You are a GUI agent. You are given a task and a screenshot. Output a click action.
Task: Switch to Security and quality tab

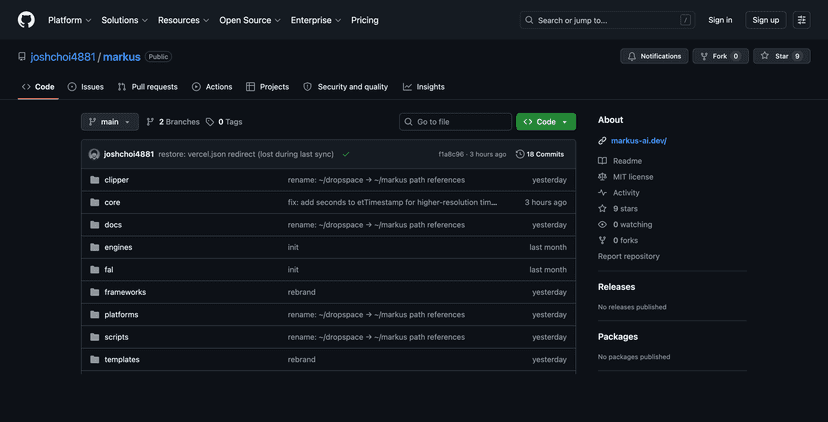[345, 87]
